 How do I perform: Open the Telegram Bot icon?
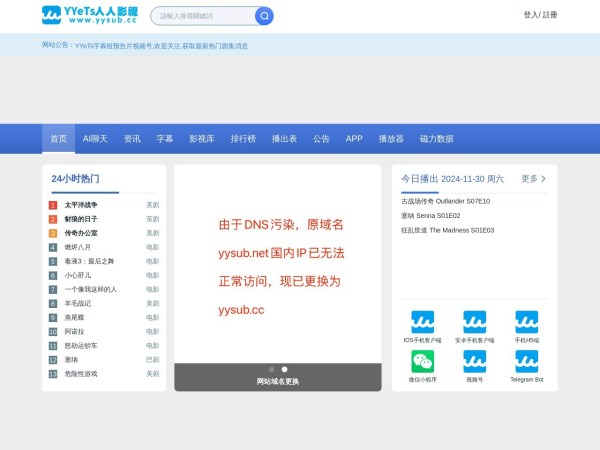[527, 362]
